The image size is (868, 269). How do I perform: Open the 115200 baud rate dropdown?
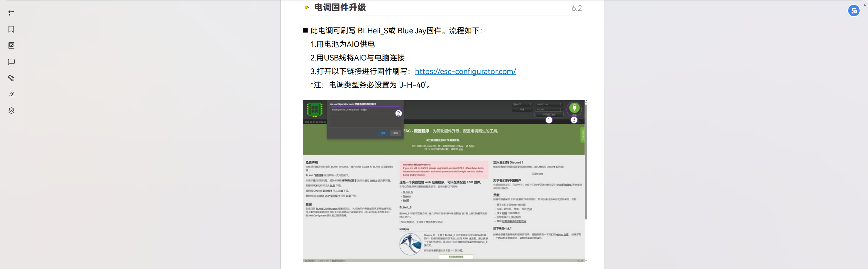548,110
